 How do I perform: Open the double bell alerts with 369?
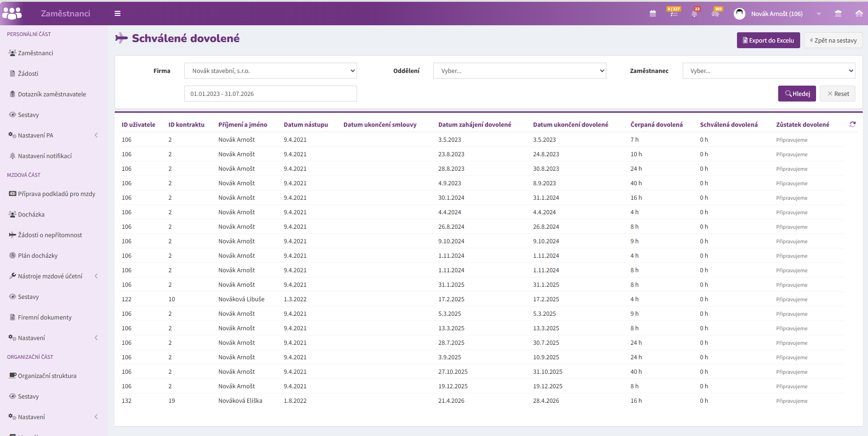[716, 13]
